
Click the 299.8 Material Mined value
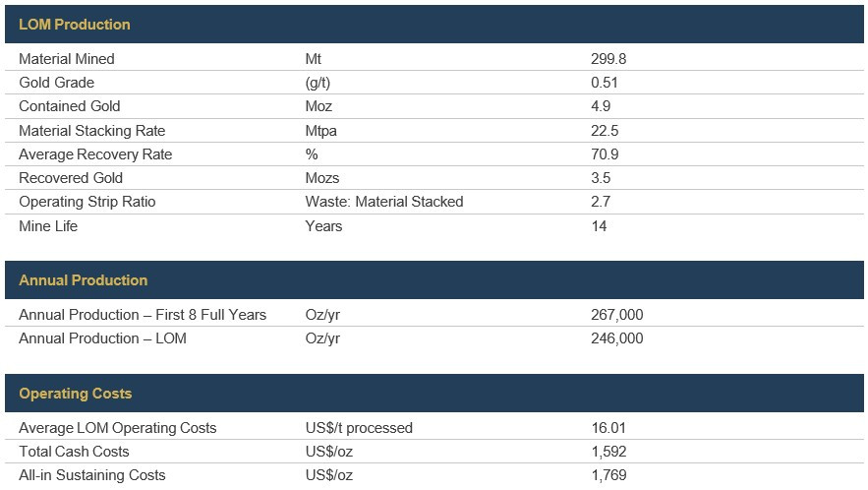tap(608, 59)
